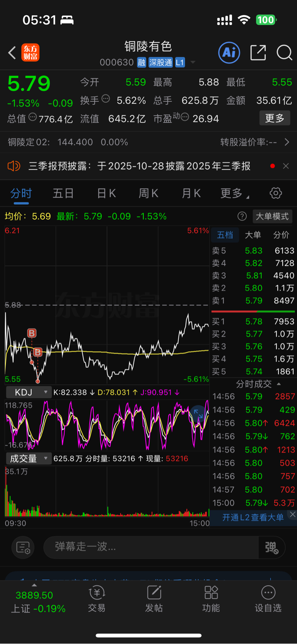Tap the 深股通 tag
297x644 pixels.
[x=161, y=62]
